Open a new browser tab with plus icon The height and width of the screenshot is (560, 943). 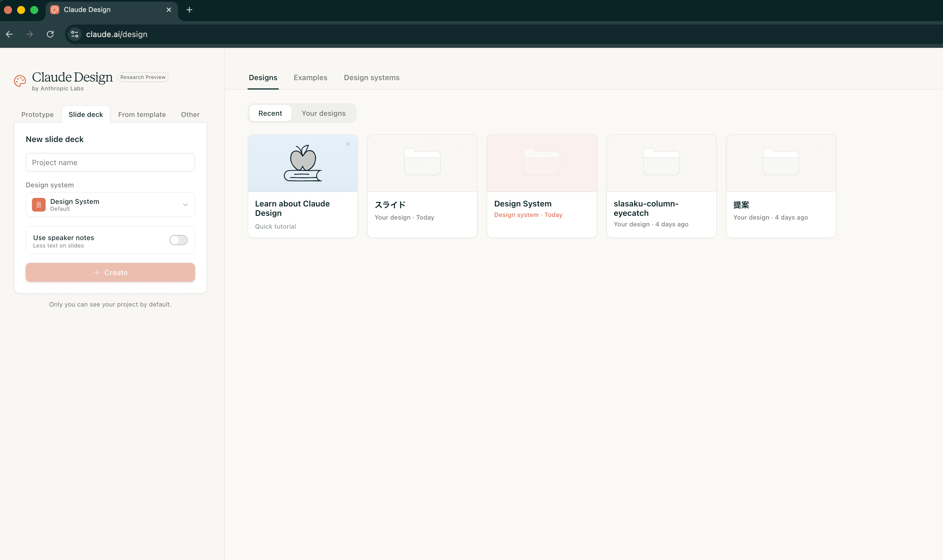tap(189, 10)
